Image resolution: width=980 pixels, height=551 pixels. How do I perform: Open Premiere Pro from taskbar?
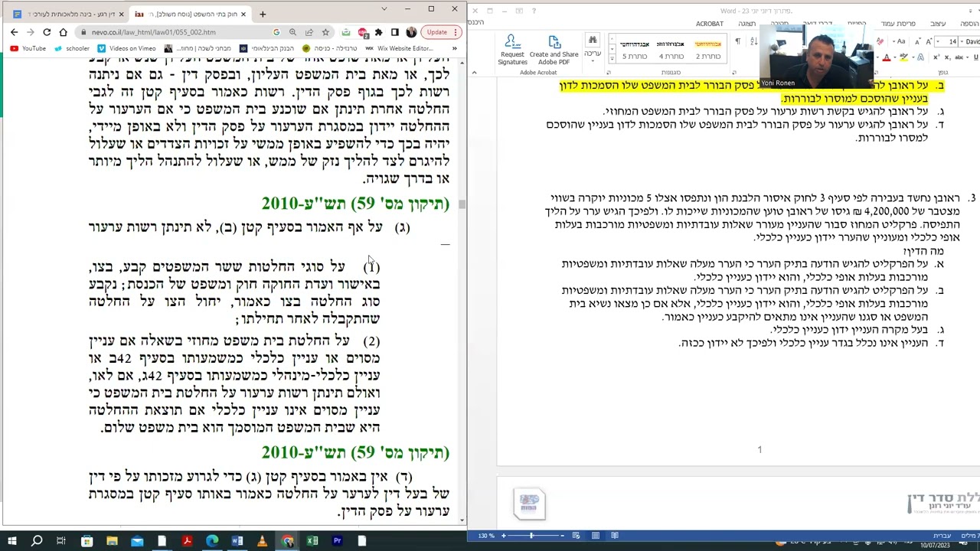337,541
